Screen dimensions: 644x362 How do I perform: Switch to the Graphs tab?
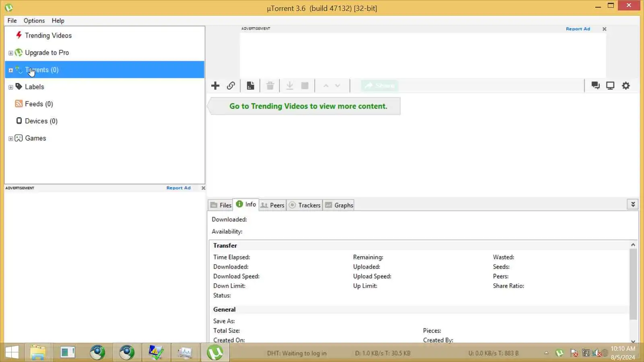click(x=339, y=205)
